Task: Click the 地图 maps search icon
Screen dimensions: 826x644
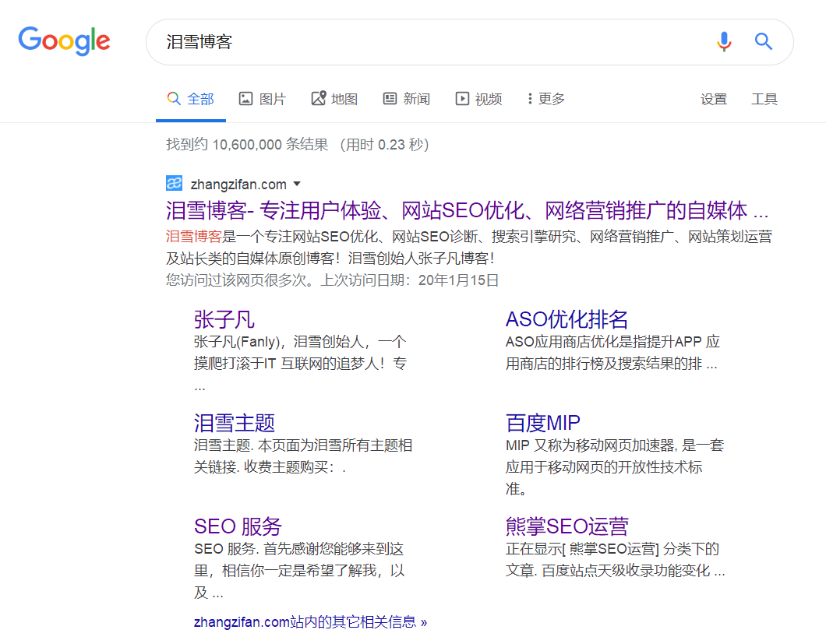Action: [318, 98]
